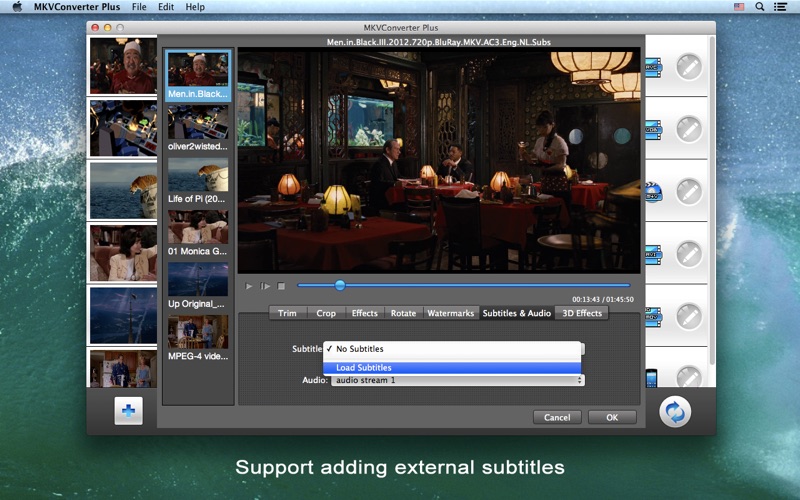Click the blue plus add-files button

pos(129,411)
